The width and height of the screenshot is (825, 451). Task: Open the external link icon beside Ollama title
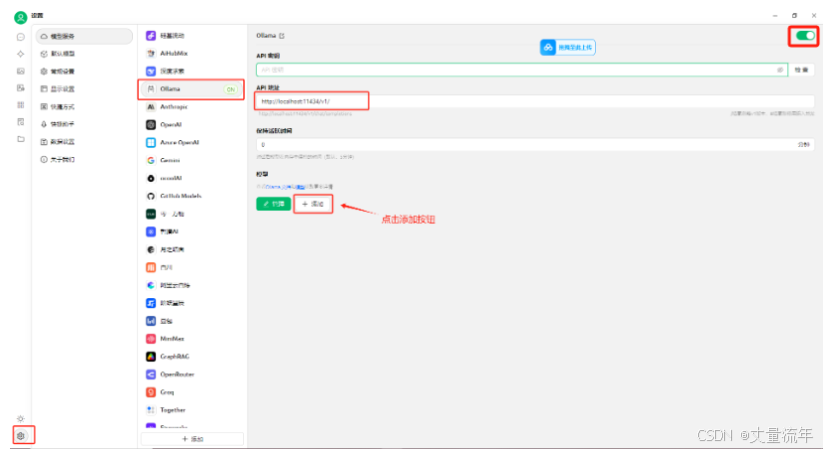tap(282, 36)
